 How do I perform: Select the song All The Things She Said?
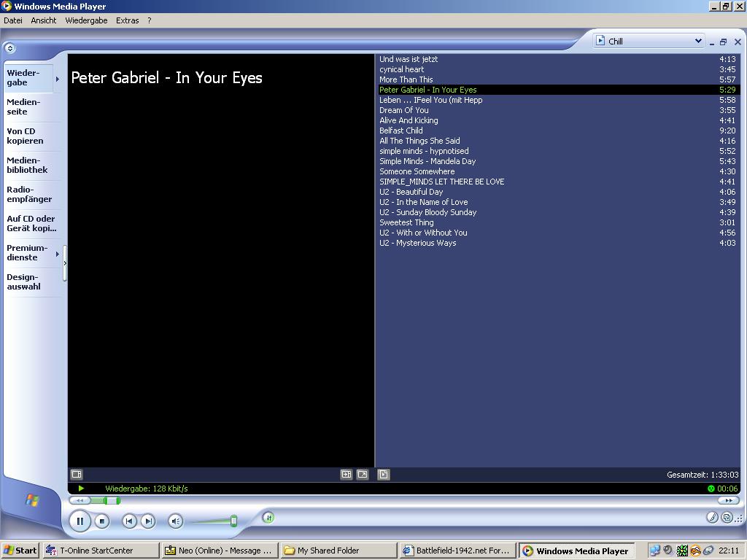(x=557, y=141)
